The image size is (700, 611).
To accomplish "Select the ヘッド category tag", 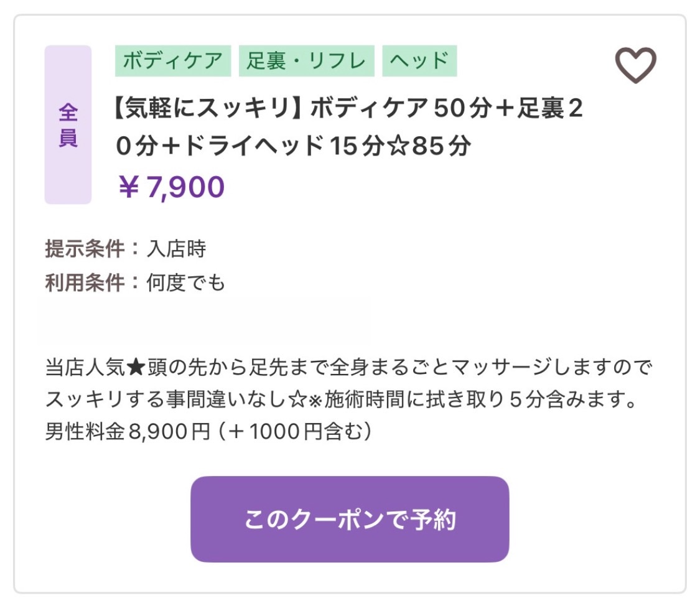I will coord(419,61).
